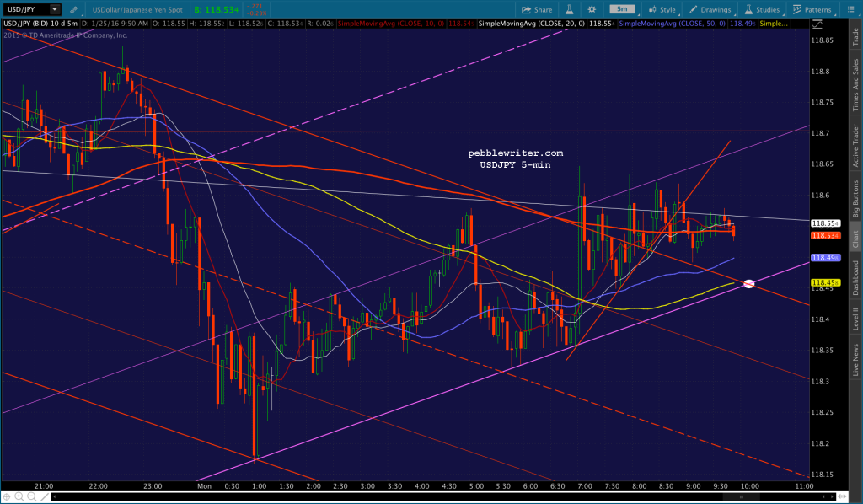The height and width of the screenshot is (504, 863).
Task: Click the pebblewriter.com USDJPY 5-min annotation
Action: (515, 158)
